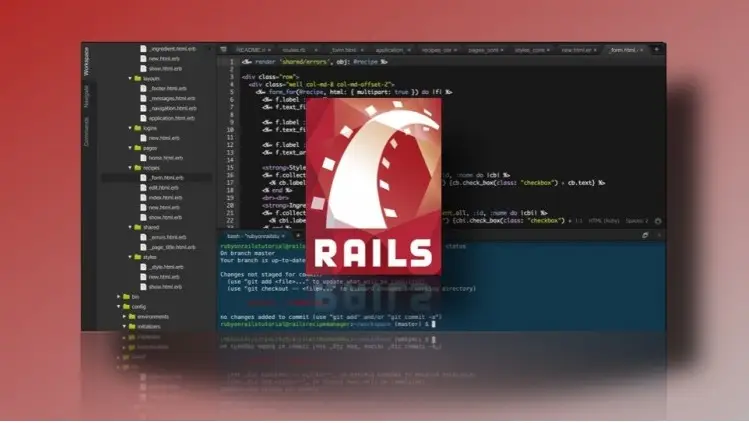The width and height of the screenshot is (749, 423).
Task: Click line number 5 in the editor gutter
Action: click(232, 92)
